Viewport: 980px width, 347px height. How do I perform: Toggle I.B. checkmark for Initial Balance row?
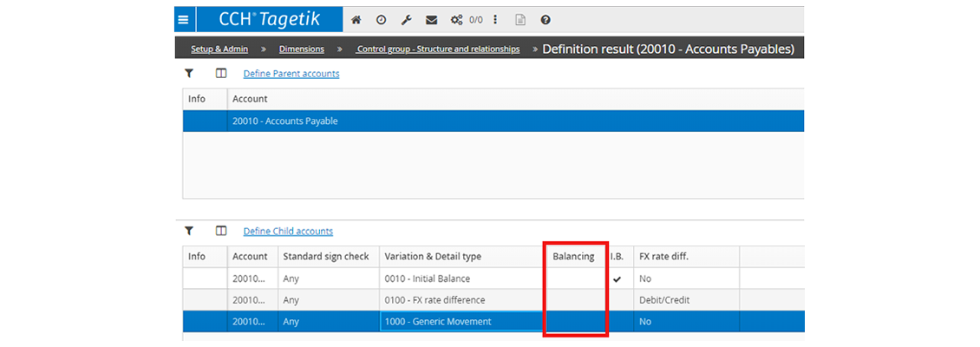coord(617,279)
